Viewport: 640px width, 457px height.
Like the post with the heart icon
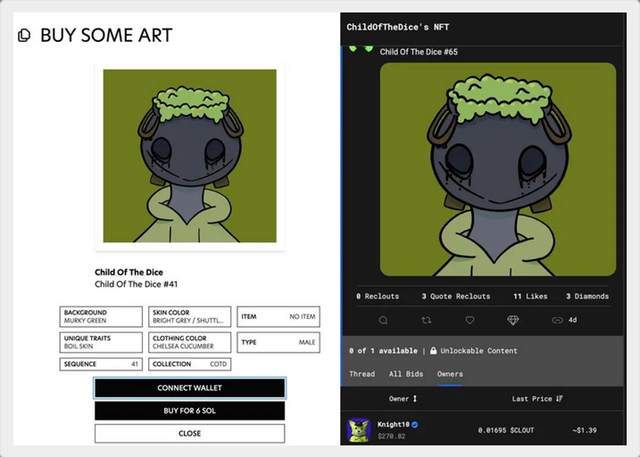pyautogui.click(x=469, y=320)
